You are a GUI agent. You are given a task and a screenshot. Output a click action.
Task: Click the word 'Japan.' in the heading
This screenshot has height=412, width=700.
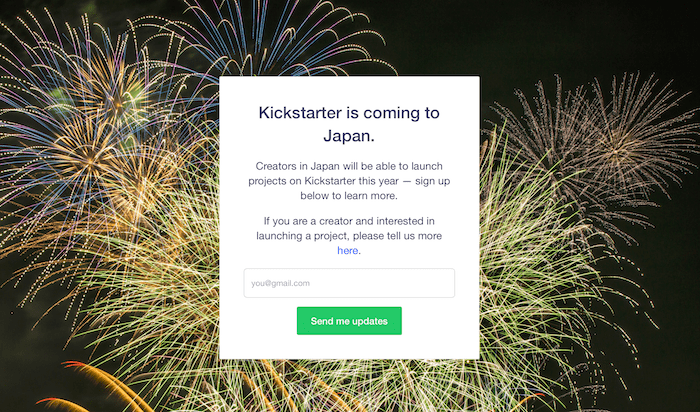(349, 136)
